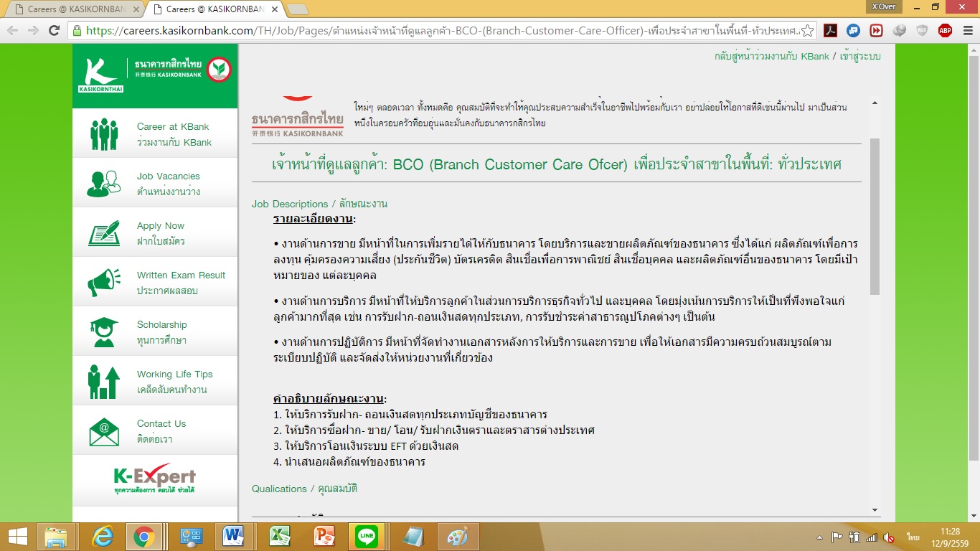Screen dimensions: 980x551
Task: Click the inner frame scroll-down arrow
Action: 875,509
